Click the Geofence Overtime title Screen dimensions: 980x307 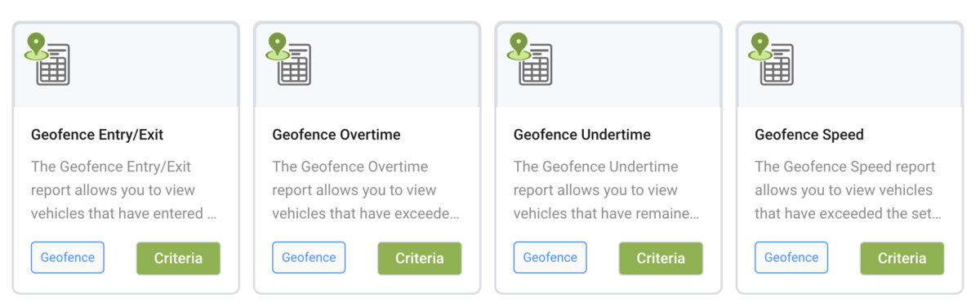[336, 135]
